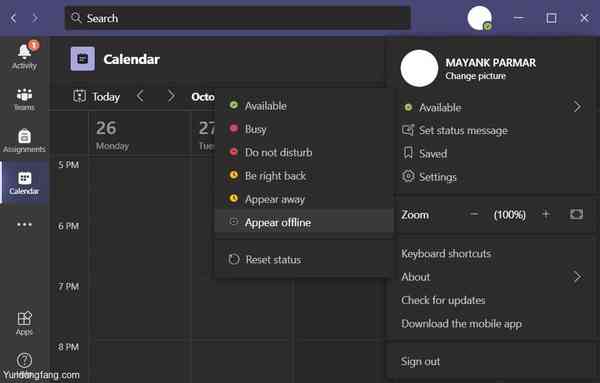Go to previous week with calendar left chevron
The height and width of the screenshot is (383, 600).
coord(140,96)
